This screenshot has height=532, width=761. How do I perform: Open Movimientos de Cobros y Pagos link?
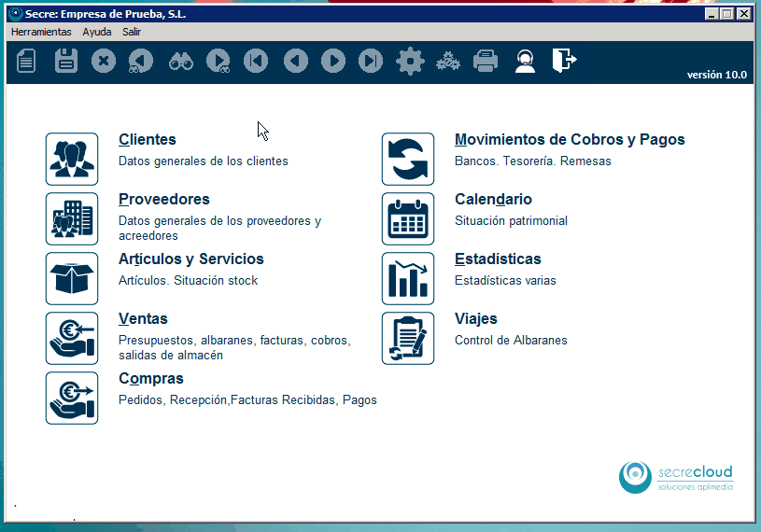[570, 139]
